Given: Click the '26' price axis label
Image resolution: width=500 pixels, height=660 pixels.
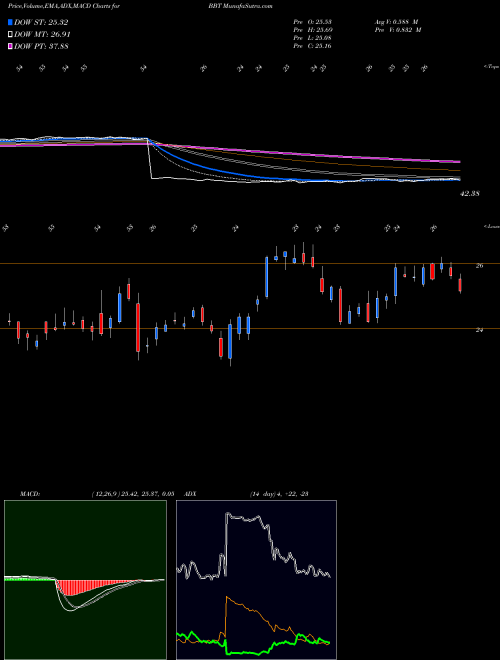Looking at the screenshot, I should pos(479,266).
